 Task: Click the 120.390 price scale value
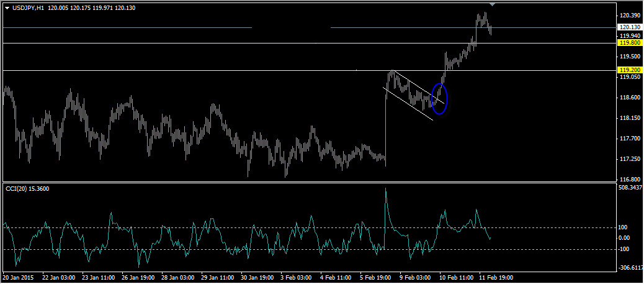click(630, 16)
